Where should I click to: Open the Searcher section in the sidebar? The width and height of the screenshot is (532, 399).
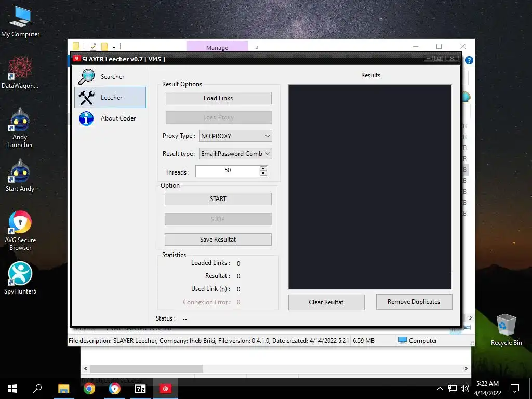coord(110,77)
